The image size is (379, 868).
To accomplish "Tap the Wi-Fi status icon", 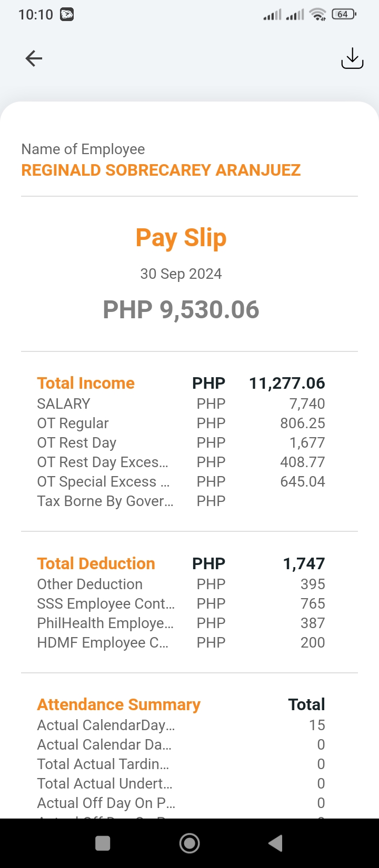I will pyautogui.click(x=318, y=15).
